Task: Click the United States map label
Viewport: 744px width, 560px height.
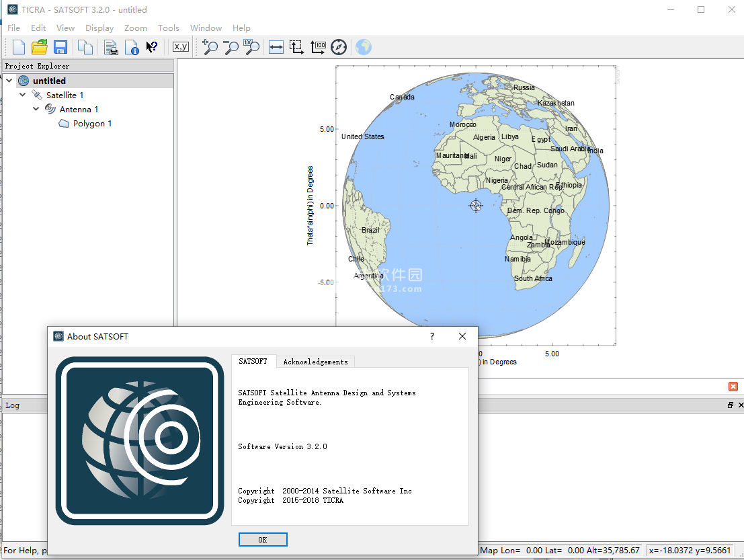Action: coord(363,136)
